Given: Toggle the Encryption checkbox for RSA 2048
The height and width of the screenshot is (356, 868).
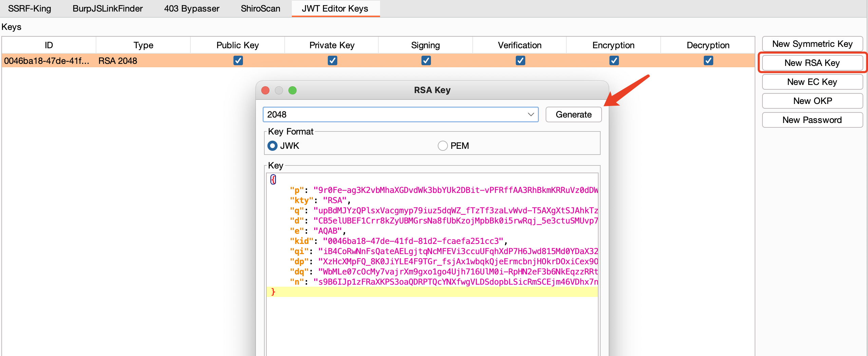Looking at the screenshot, I should (x=614, y=61).
